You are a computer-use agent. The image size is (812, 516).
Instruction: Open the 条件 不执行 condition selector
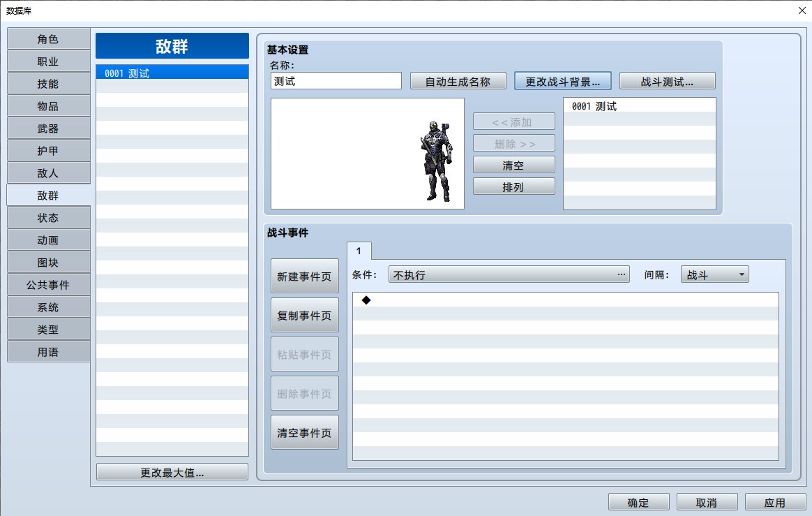coord(509,275)
